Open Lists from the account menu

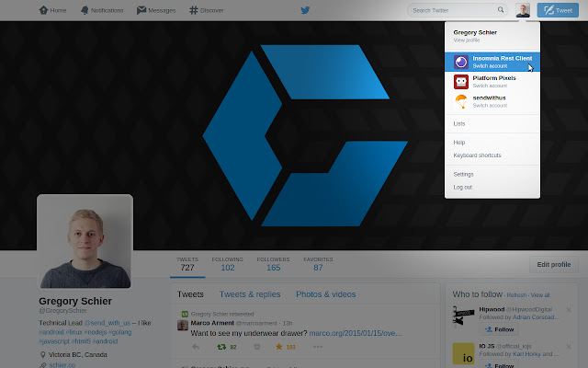pyautogui.click(x=459, y=123)
